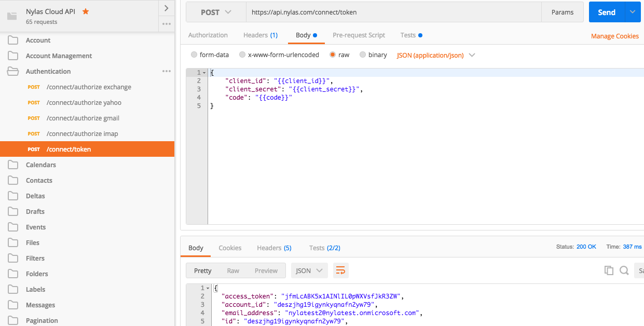The image size is (644, 326).
Task: Click the Contacts folder icon
Action: coord(13,180)
